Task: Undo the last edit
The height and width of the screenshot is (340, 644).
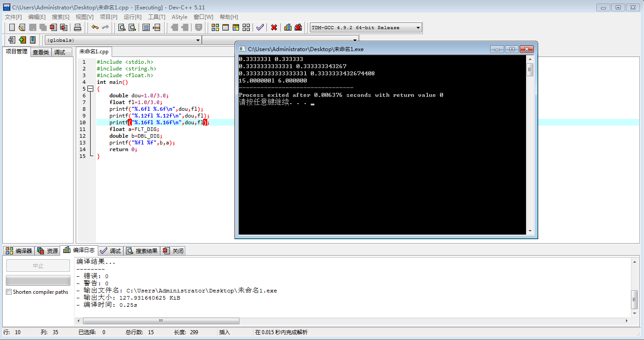Action: (x=95, y=27)
